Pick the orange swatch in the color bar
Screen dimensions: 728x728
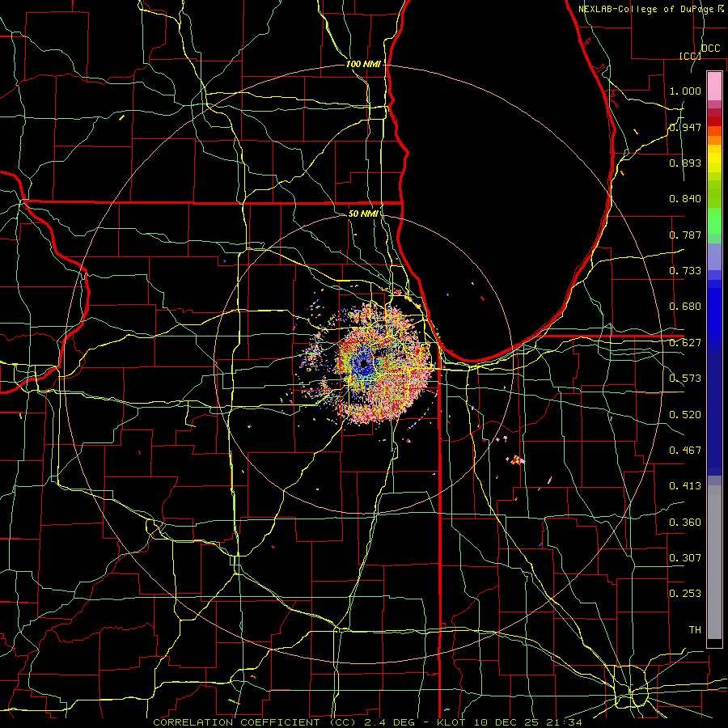[x=714, y=140]
